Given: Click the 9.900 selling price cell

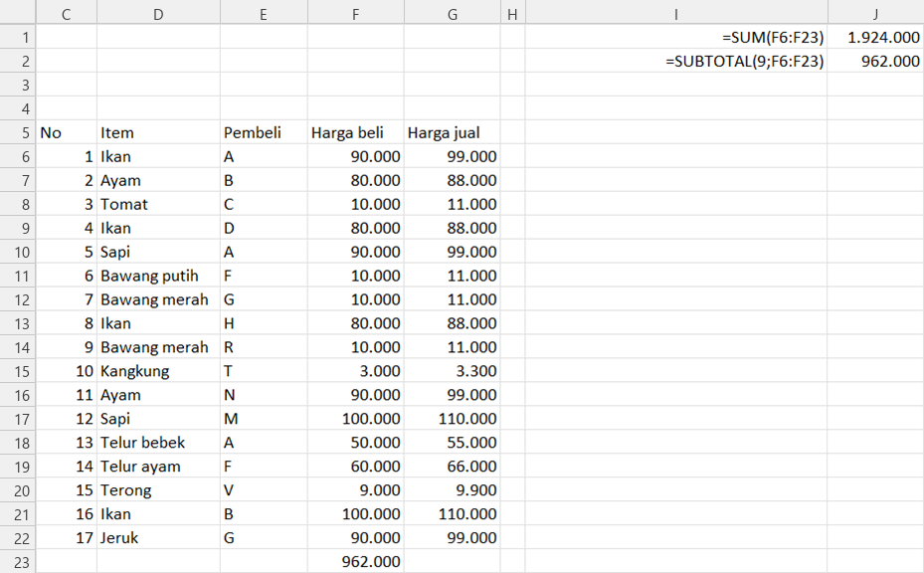Looking at the screenshot, I should point(452,489).
